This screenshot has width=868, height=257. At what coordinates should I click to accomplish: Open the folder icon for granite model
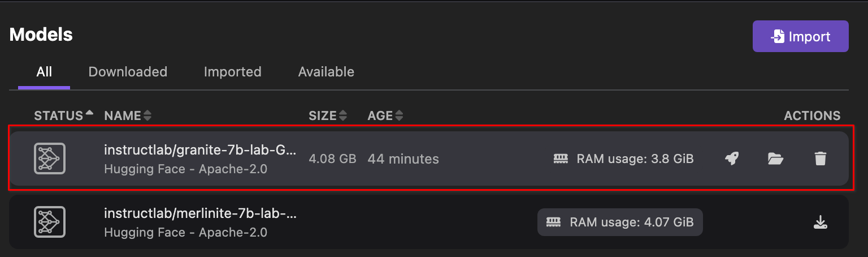pos(776,159)
